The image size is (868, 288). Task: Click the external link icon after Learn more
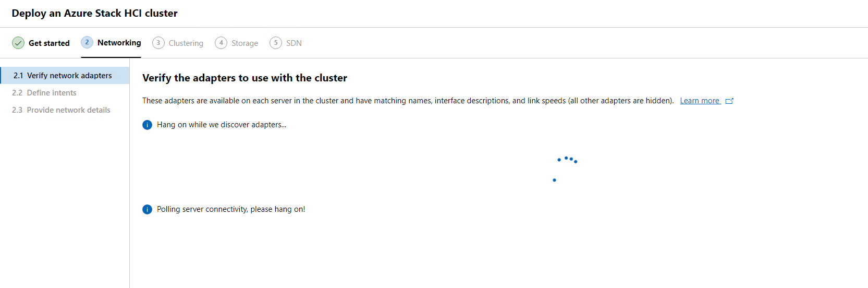729,101
